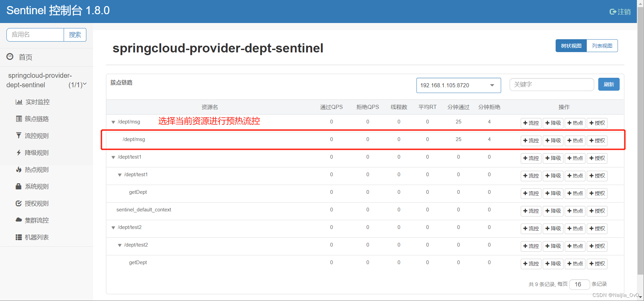Add 授权 rule for top /dept/msg row
This screenshot has height=301, width=644.
[597, 123]
